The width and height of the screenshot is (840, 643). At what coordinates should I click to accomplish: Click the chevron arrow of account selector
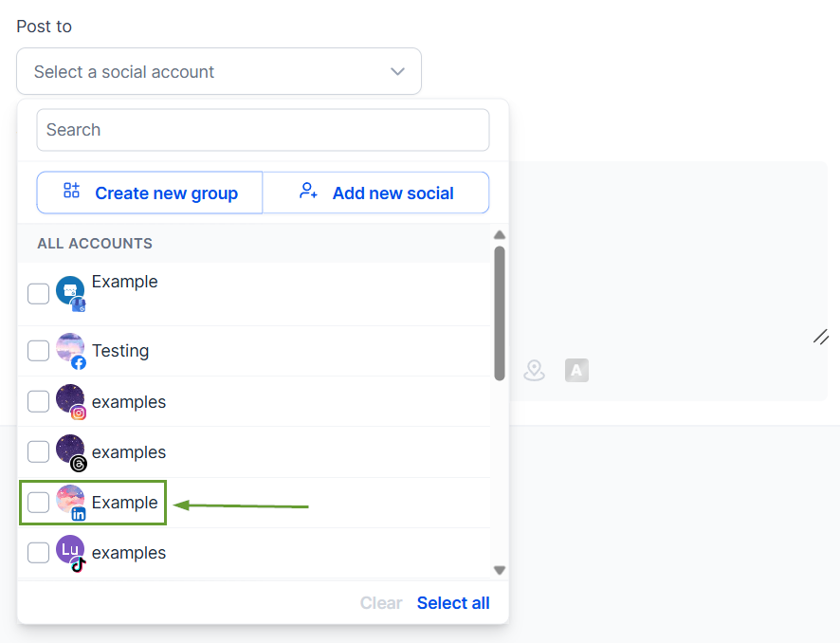[x=397, y=71]
